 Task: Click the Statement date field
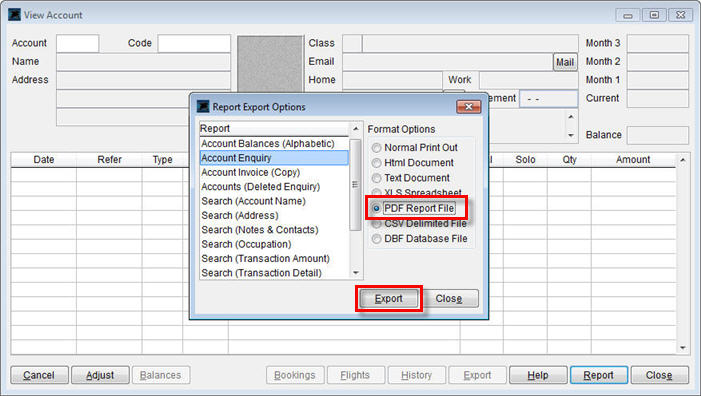(x=549, y=99)
